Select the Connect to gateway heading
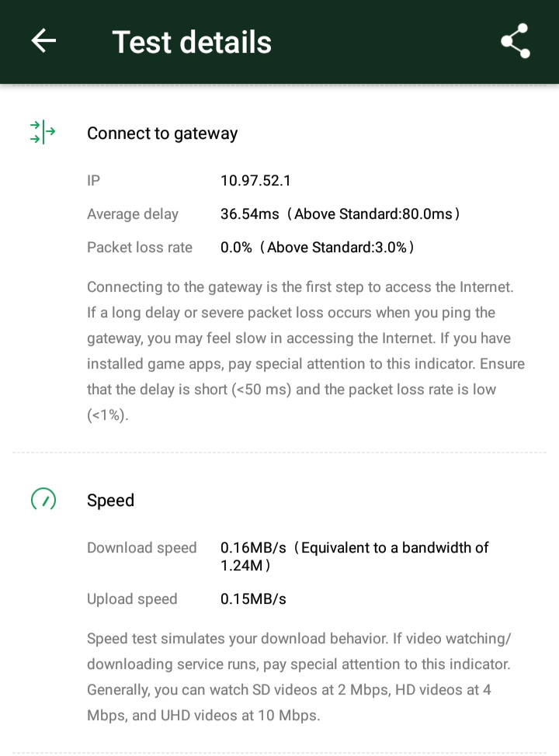The image size is (559, 756). pos(162,134)
